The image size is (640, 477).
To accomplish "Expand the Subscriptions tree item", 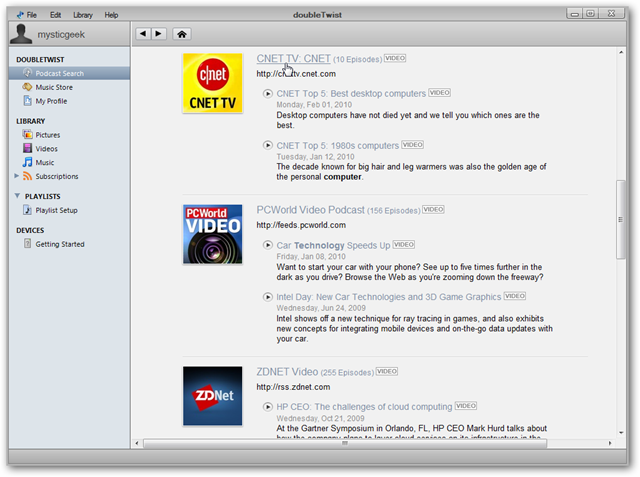I will click(x=17, y=176).
